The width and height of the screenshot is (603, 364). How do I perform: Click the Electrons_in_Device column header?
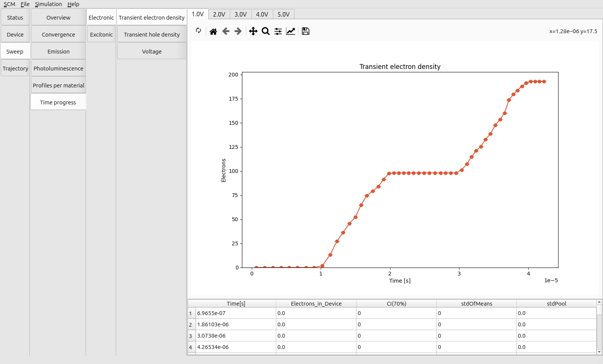coord(316,304)
